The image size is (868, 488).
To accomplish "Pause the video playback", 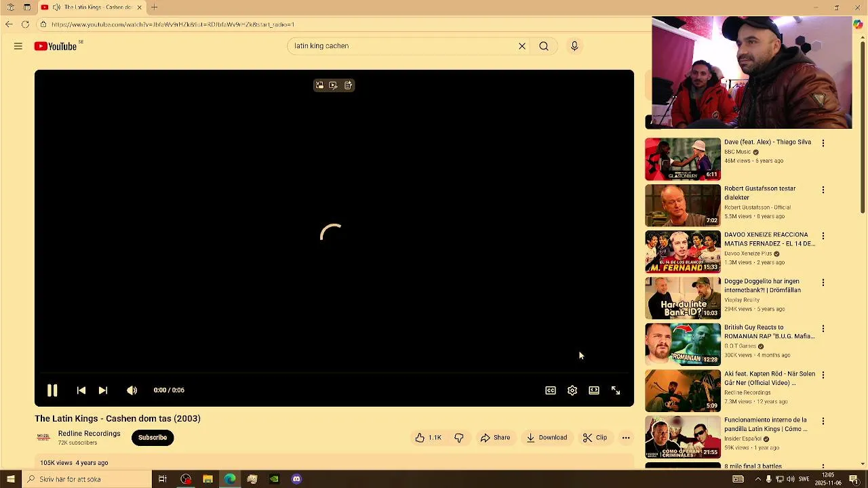I will click(x=52, y=390).
